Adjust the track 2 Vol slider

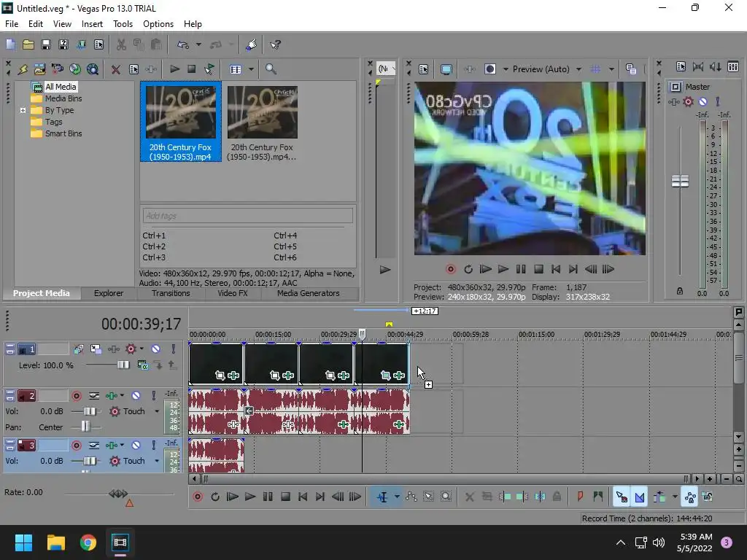click(x=90, y=411)
